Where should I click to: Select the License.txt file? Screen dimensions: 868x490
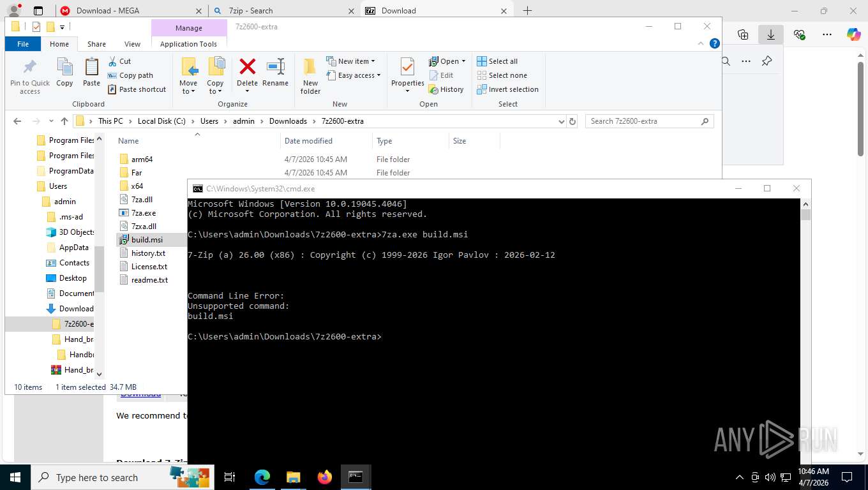149,267
